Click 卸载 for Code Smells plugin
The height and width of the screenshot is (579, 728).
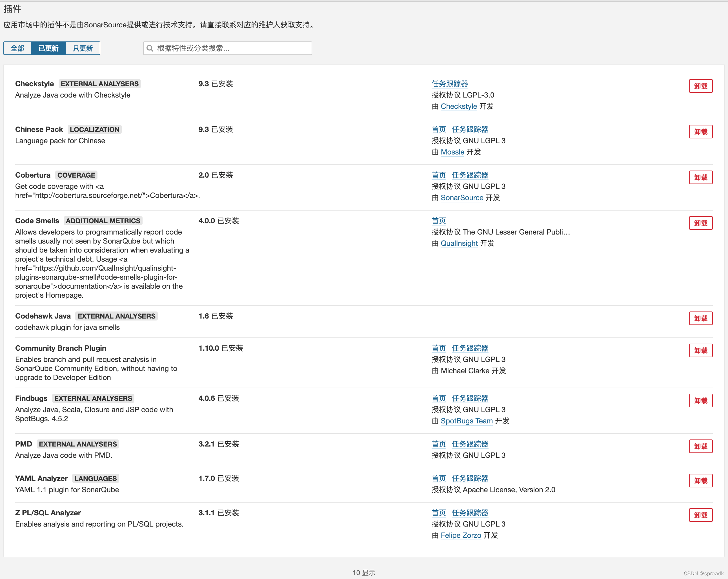pos(700,223)
